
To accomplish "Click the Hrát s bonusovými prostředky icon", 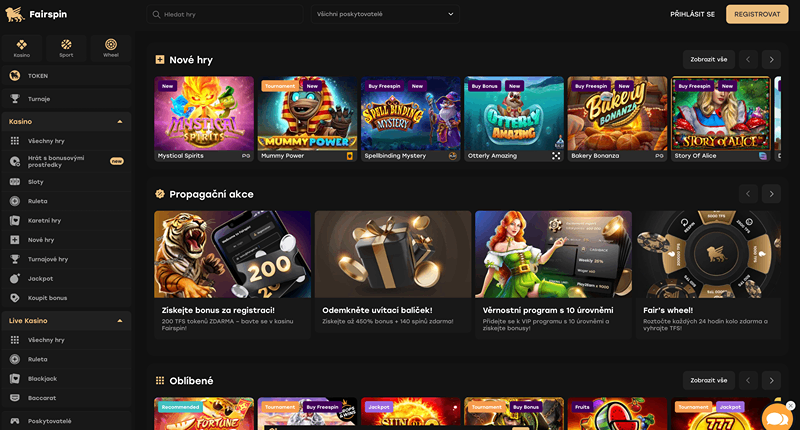I will click(15, 161).
